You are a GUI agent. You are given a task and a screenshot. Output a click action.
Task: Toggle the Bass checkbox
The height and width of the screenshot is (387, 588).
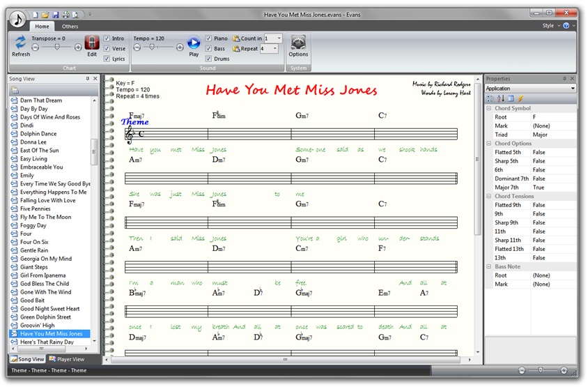tap(208, 48)
